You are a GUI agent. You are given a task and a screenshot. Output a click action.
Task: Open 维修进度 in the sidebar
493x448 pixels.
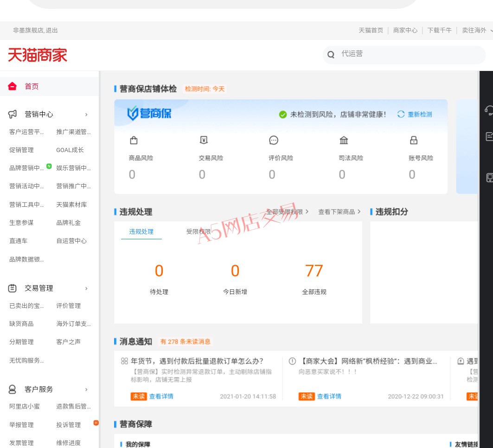coord(69,442)
